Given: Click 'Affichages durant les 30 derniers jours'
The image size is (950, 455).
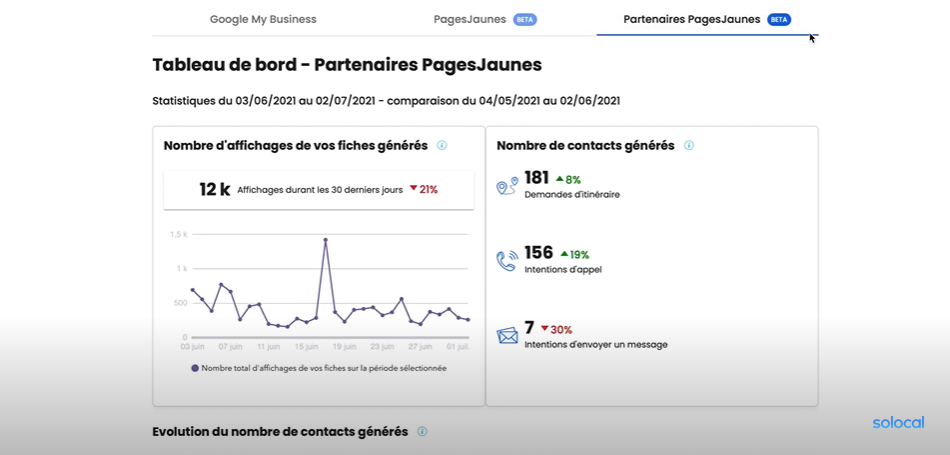Looking at the screenshot, I should click(320, 190).
